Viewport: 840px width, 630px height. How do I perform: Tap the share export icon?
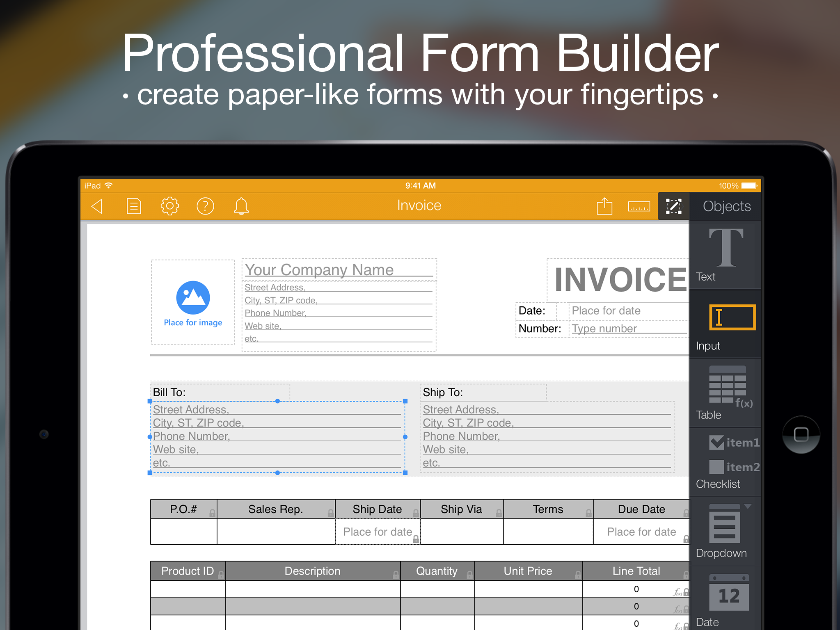click(x=604, y=205)
